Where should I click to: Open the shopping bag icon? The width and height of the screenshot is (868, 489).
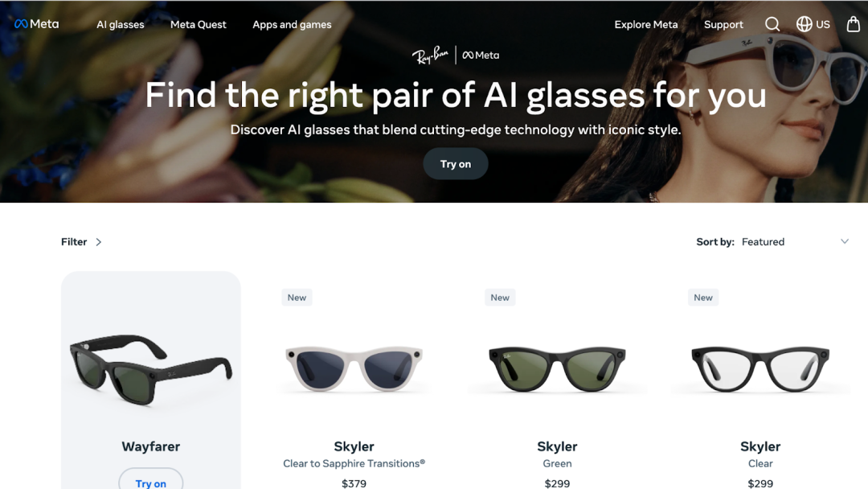click(853, 24)
